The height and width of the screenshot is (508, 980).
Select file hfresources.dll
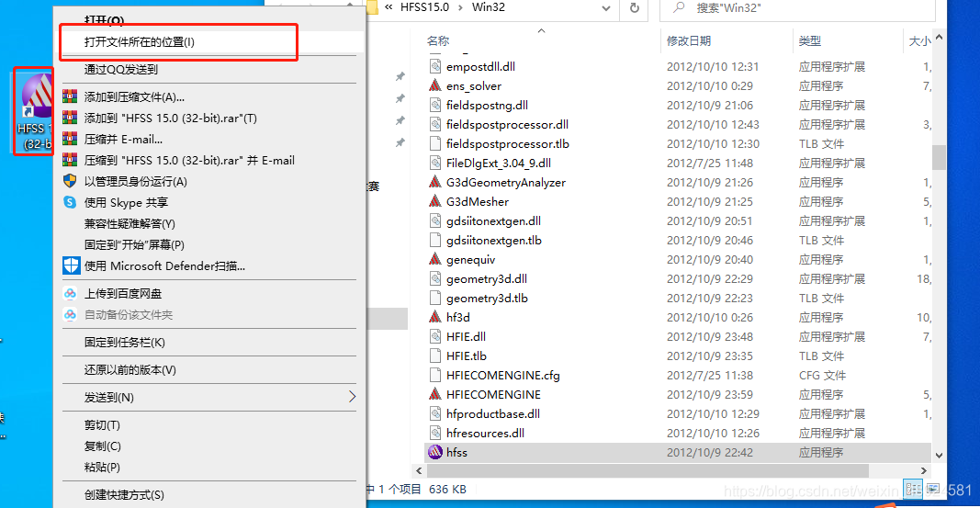(486, 433)
